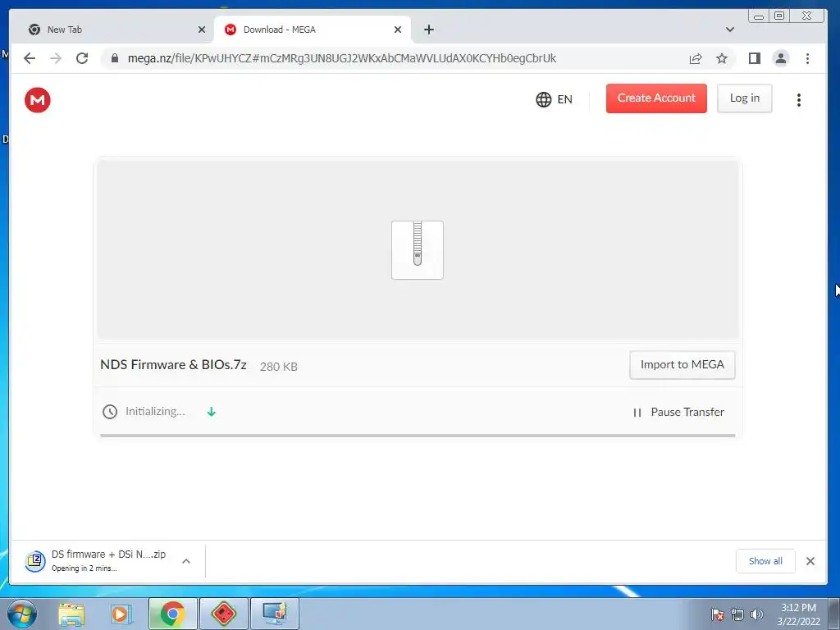Open MEGA page three-dot menu
The image size is (840, 630).
tap(799, 99)
